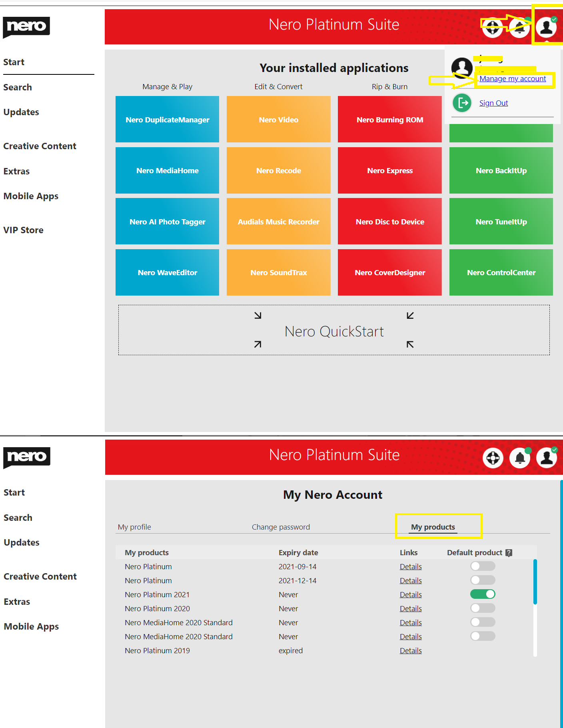Select Search in bottom sidebar
563x728 pixels.
tap(18, 518)
